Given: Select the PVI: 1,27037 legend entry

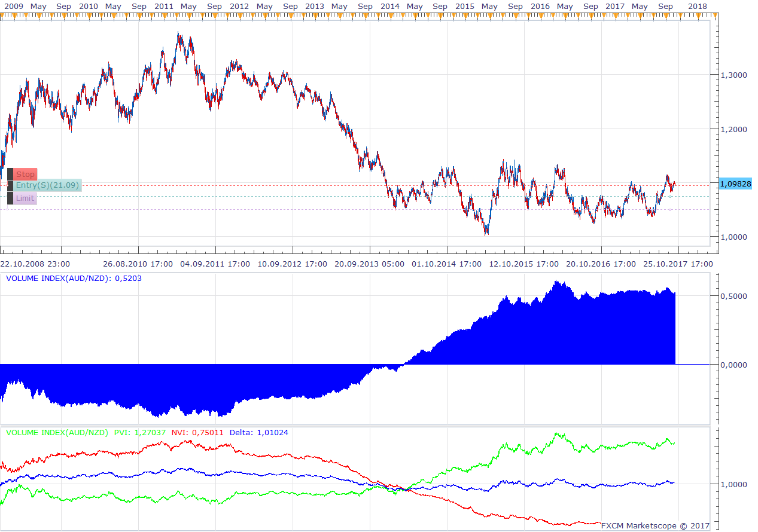Looking at the screenshot, I should click(x=140, y=432).
